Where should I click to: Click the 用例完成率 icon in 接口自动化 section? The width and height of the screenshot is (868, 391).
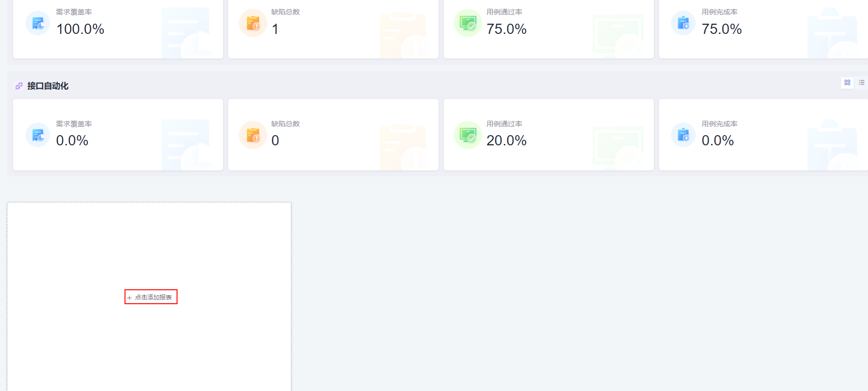click(683, 135)
